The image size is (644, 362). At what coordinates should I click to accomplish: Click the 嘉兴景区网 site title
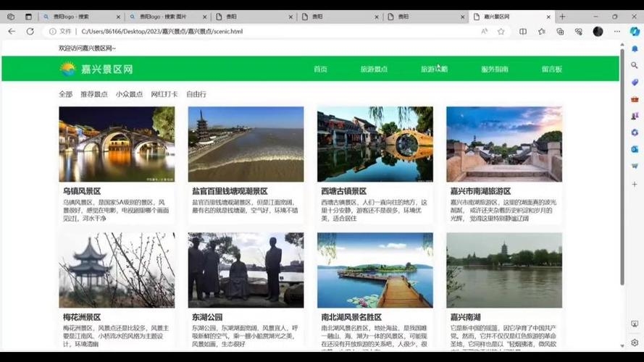[x=106, y=69]
